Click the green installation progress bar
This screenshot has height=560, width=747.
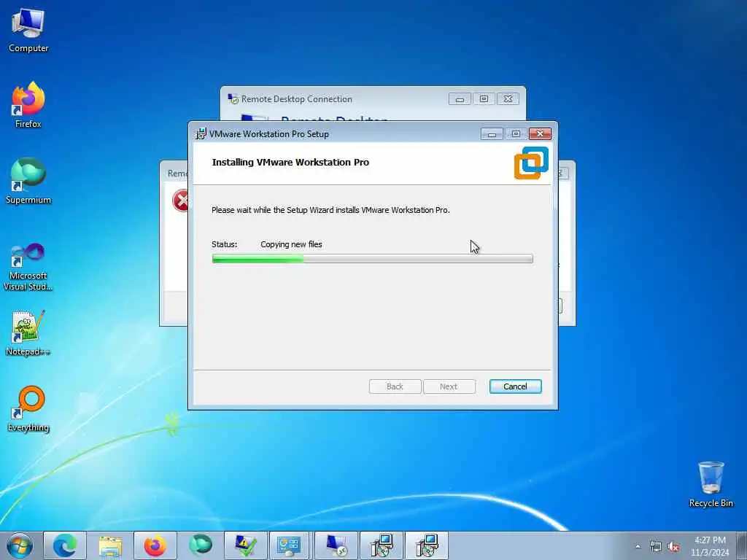(x=372, y=259)
